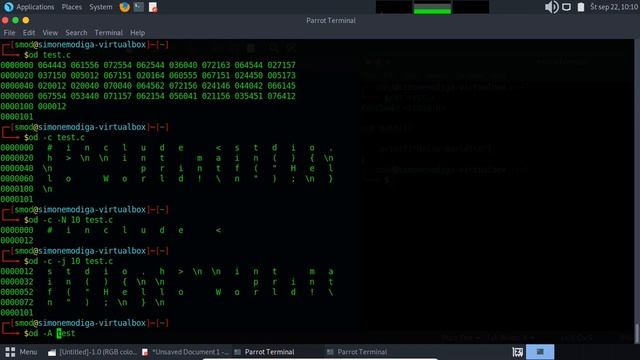
Task: Switch to *Unsaved Document 1 taskbar window
Action: tap(186, 352)
